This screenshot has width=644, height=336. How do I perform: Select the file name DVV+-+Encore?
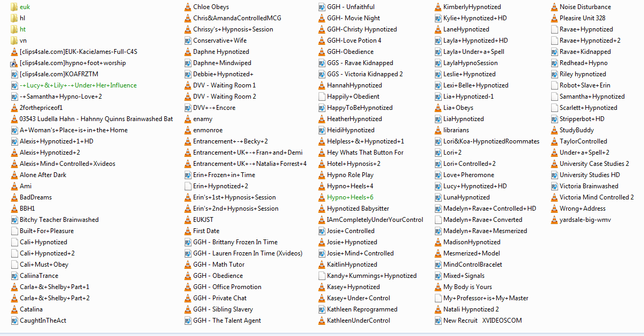(214, 108)
